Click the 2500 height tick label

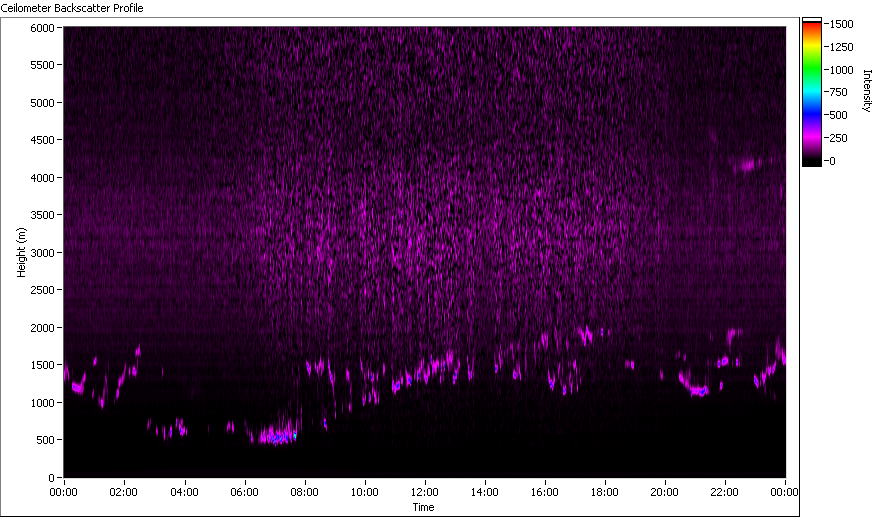pyautogui.click(x=42, y=290)
